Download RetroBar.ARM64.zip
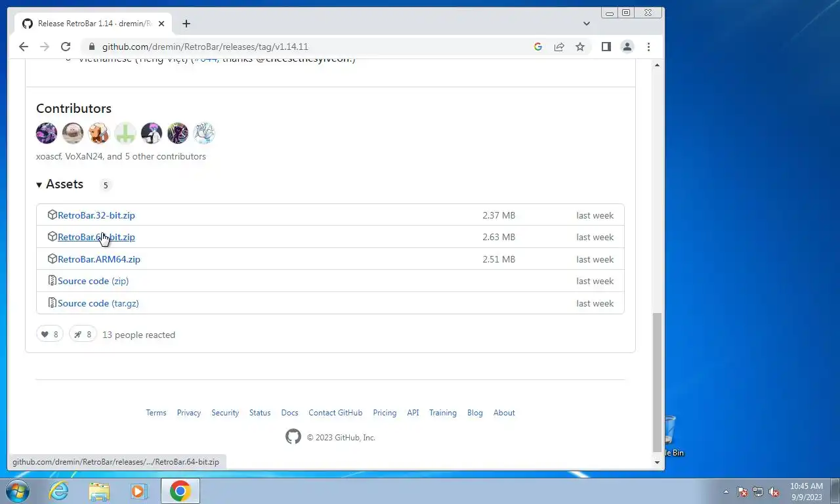The image size is (840, 504). point(99,259)
